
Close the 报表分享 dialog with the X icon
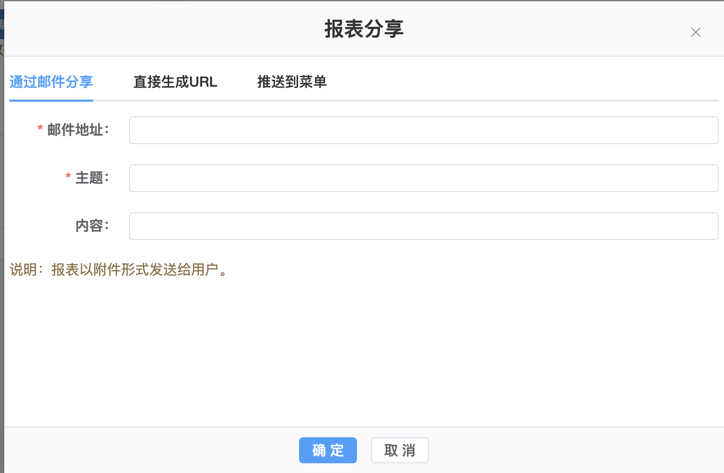tap(695, 32)
